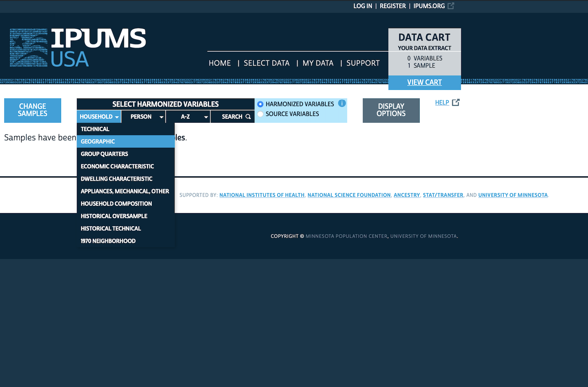Image resolution: width=588 pixels, height=387 pixels.
Task: Visit the National Science Foundation link
Action: pos(349,195)
